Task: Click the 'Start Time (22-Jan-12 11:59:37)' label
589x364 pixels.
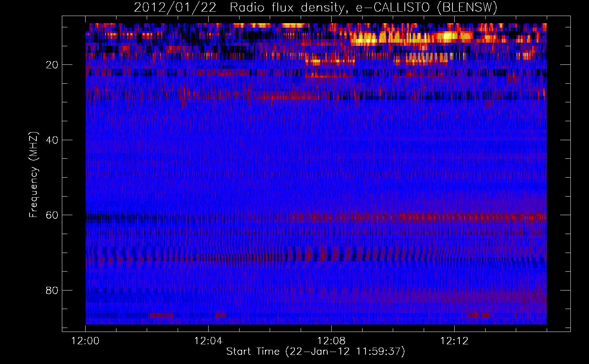Action: click(x=316, y=352)
